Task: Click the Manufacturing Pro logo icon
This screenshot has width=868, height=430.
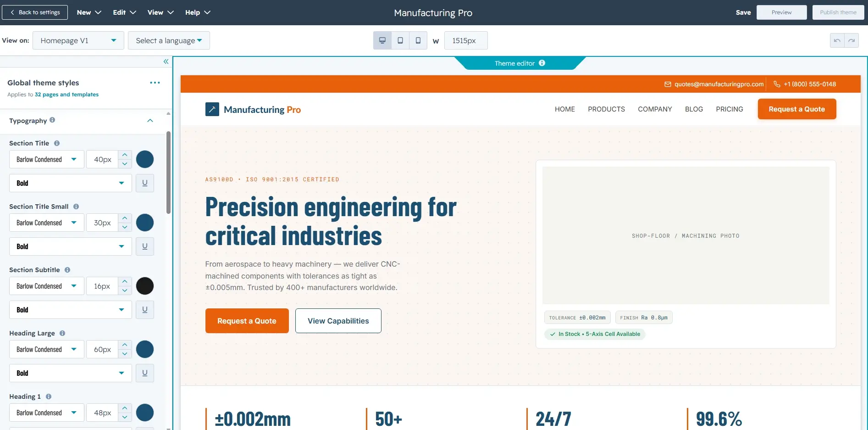Action: click(x=212, y=109)
